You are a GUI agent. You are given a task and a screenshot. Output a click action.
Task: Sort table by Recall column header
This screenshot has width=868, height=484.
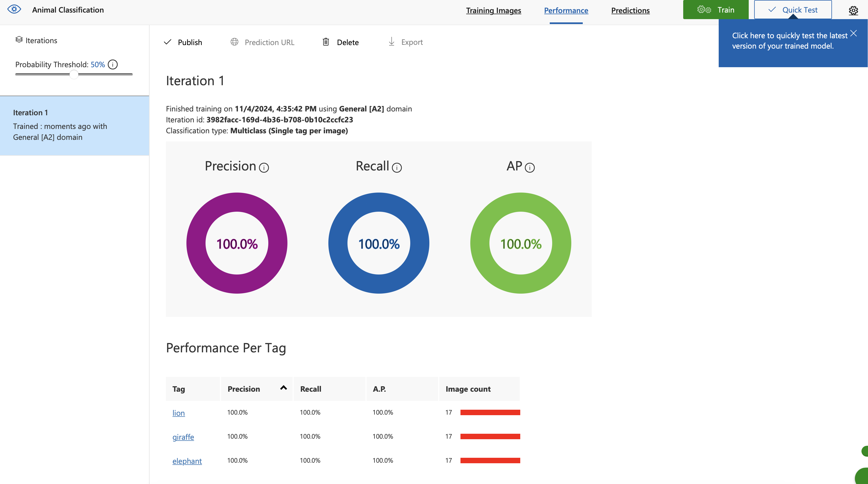tap(311, 389)
